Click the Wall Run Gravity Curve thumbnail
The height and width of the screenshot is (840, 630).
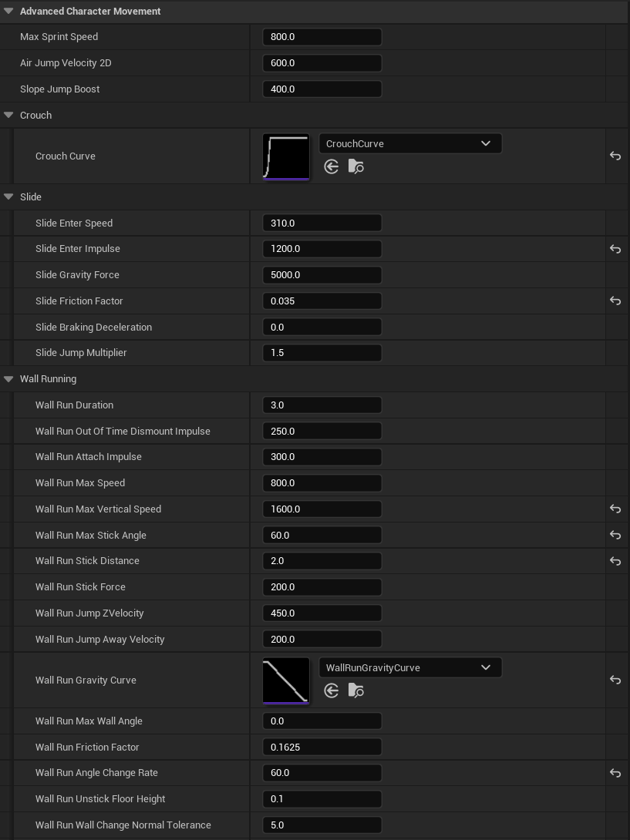tap(286, 680)
